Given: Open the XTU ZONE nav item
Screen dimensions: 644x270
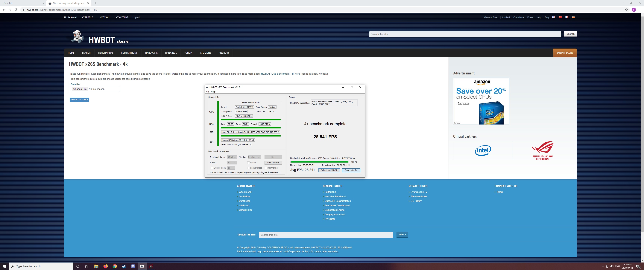Looking at the screenshot, I should [x=206, y=53].
